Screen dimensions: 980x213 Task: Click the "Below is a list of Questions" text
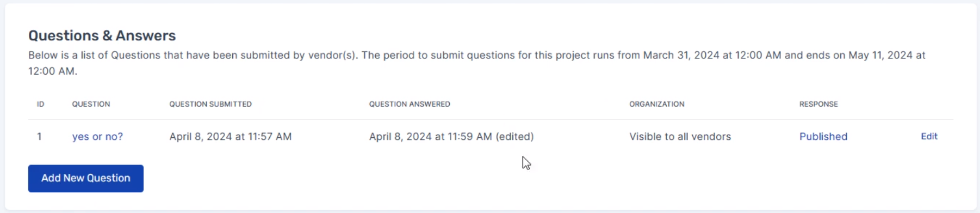(94, 55)
